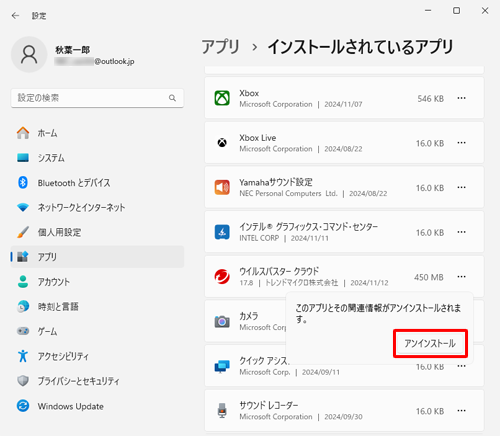Select アプリ in the sidebar
The width and height of the screenshot is (500, 436).
coord(97,257)
